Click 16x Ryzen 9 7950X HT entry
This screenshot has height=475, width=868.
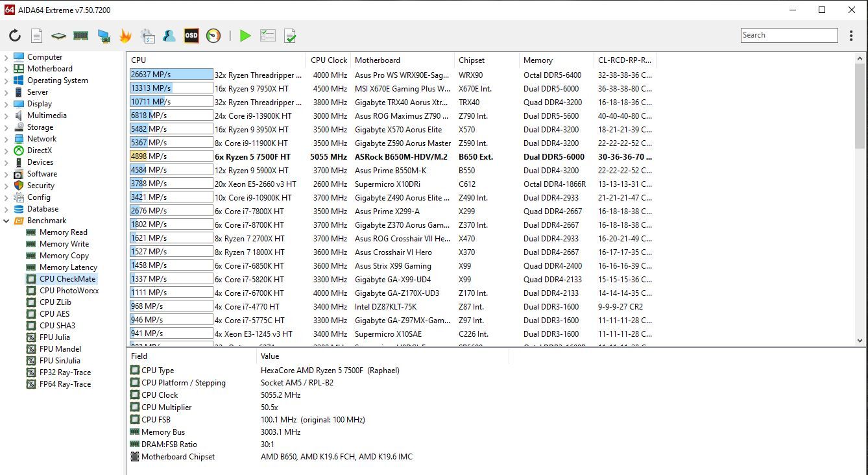(x=252, y=89)
